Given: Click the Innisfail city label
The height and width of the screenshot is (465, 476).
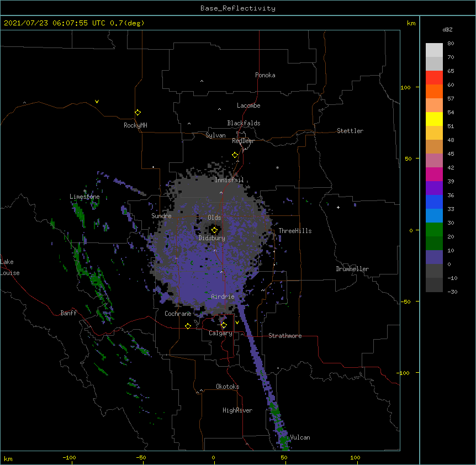Looking at the screenshot, I should 229,180.
